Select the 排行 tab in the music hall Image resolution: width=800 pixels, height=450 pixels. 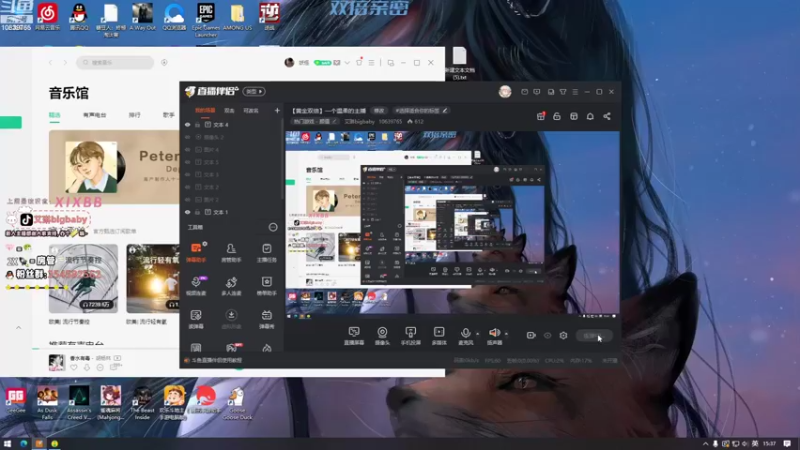point(134,115)
